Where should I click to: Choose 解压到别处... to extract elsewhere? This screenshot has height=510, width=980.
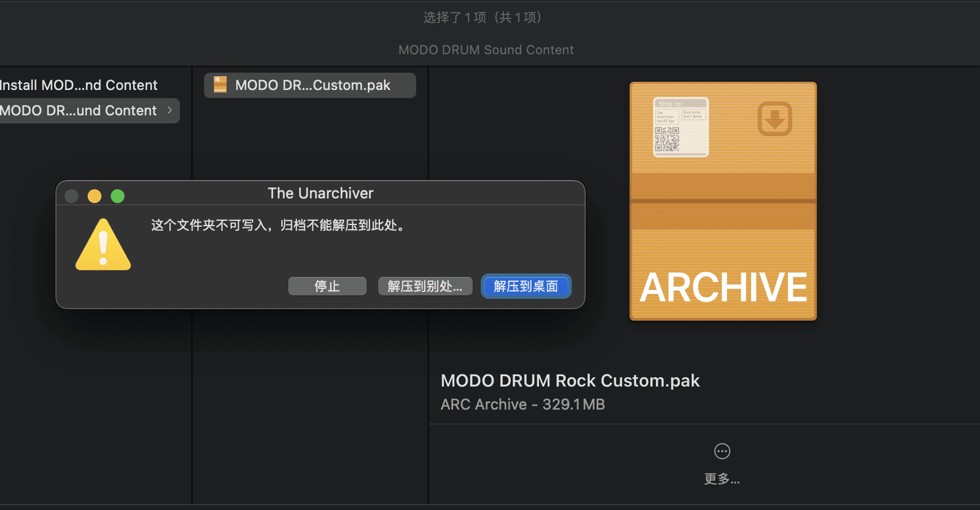425,286
